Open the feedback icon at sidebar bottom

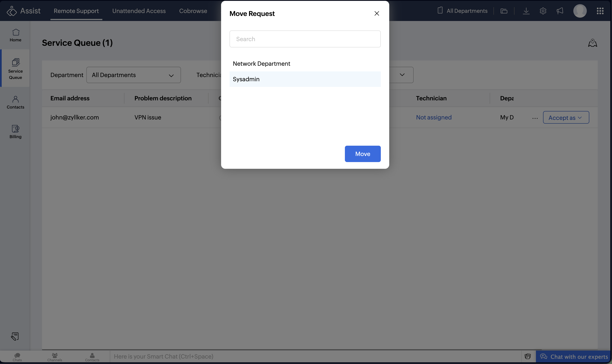(15, 336)
